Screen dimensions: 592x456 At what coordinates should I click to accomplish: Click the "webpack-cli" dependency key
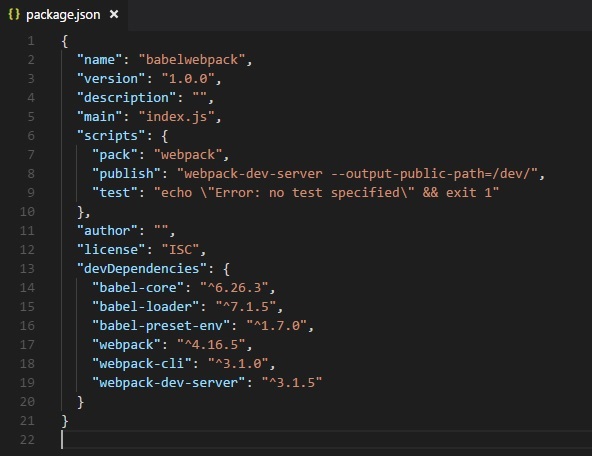(142, 364)
